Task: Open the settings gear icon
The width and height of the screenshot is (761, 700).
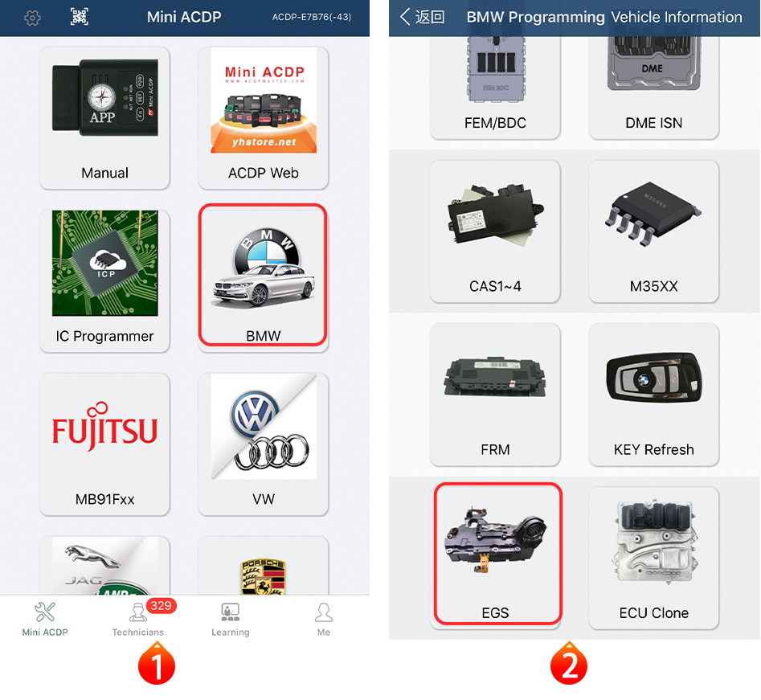Action: (x=32, y=18)
